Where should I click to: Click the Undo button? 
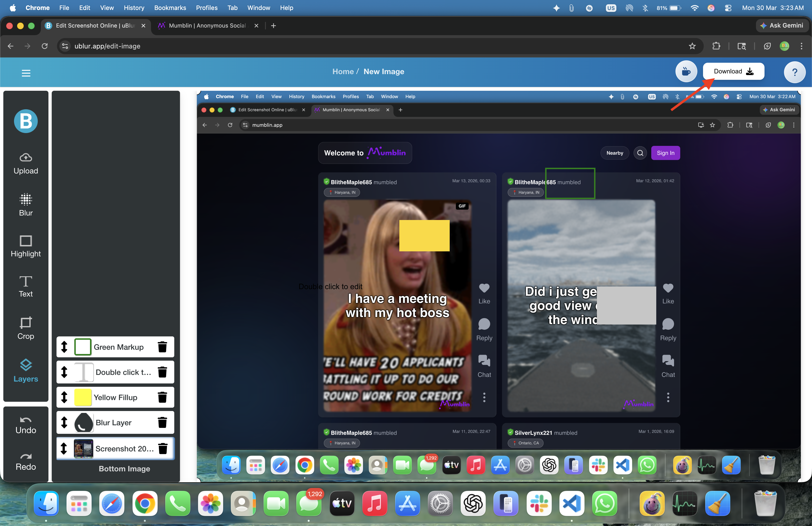tap(26, 425)
